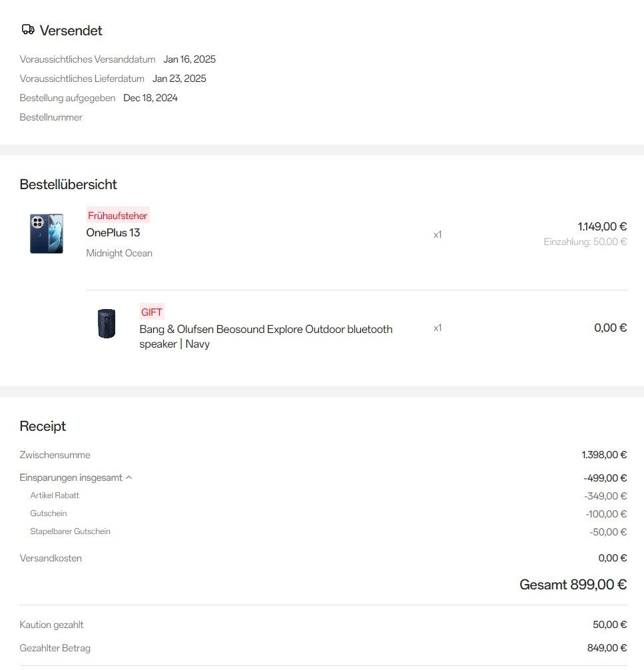Click the Kaution gezahlt label
The width and height of the screenshot is (644, 670).
click(x=51, y=625)
